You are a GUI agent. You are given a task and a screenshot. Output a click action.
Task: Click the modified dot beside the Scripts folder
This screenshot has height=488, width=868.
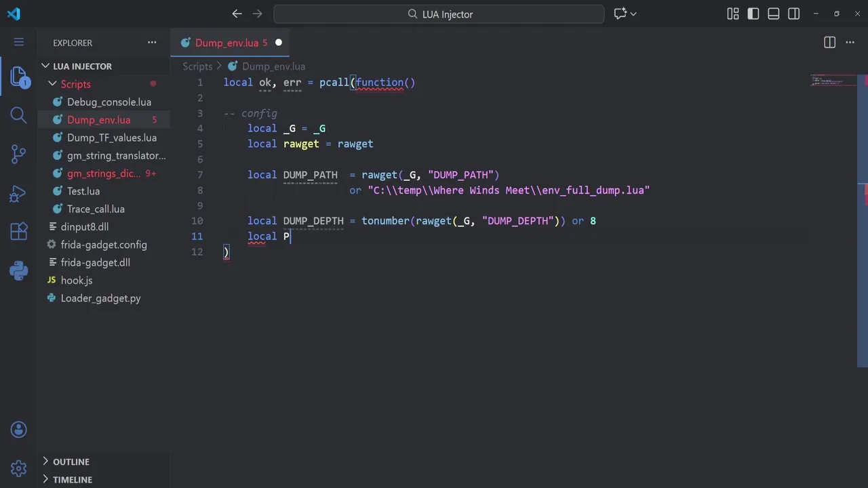pos(153,84)
